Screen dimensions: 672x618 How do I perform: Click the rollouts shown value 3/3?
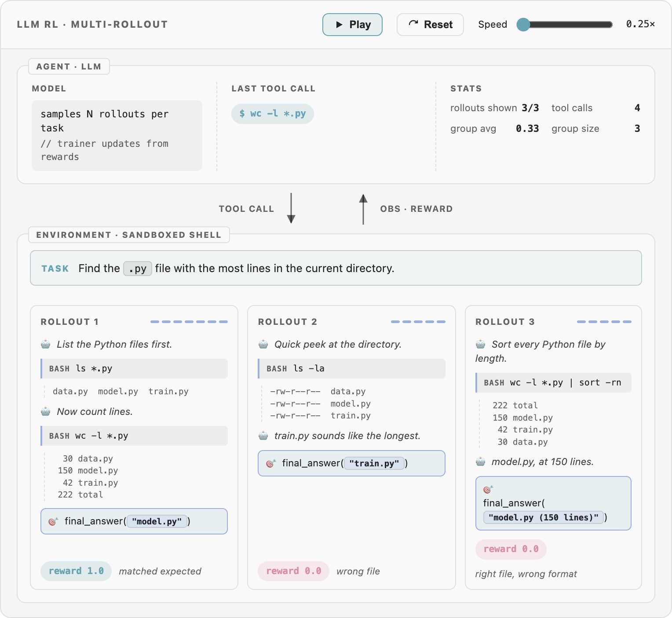(x=530, y=108)
